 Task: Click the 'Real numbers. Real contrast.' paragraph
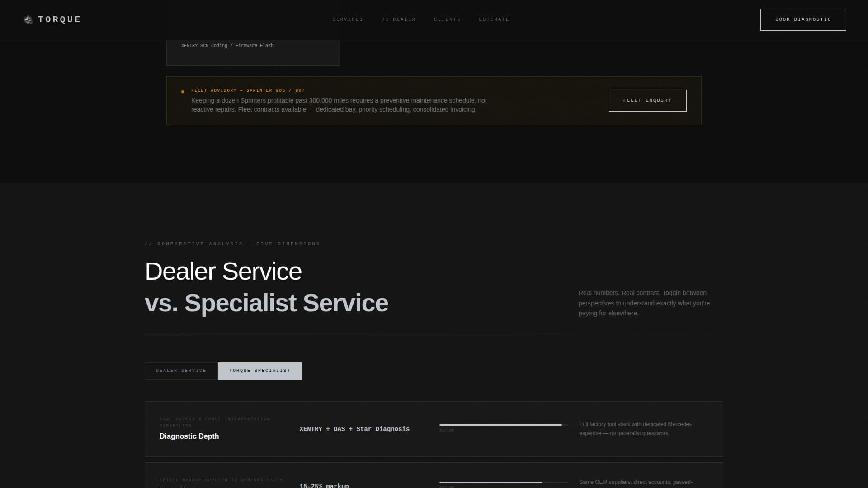(x=644, y=303)
